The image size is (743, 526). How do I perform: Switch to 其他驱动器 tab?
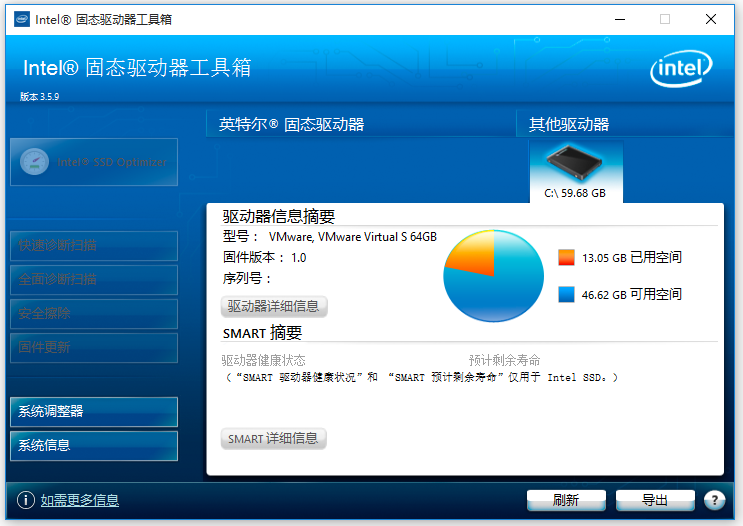625,124
